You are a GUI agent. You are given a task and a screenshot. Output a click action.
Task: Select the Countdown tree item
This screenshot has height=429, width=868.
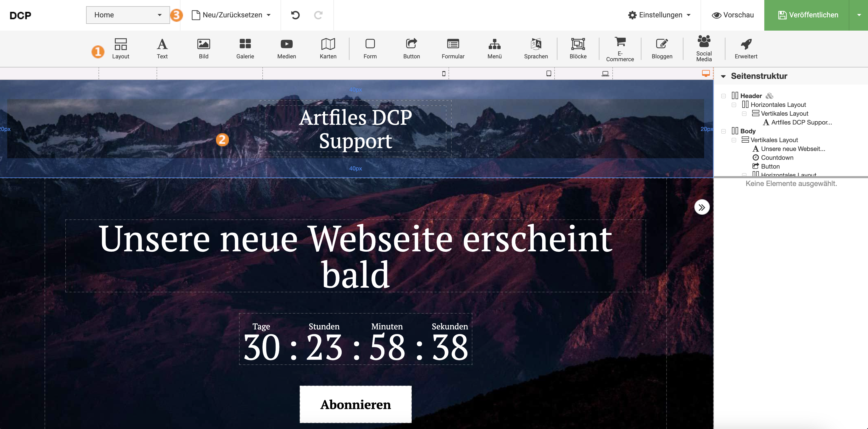pyautogui.click(x=777, y=157)
